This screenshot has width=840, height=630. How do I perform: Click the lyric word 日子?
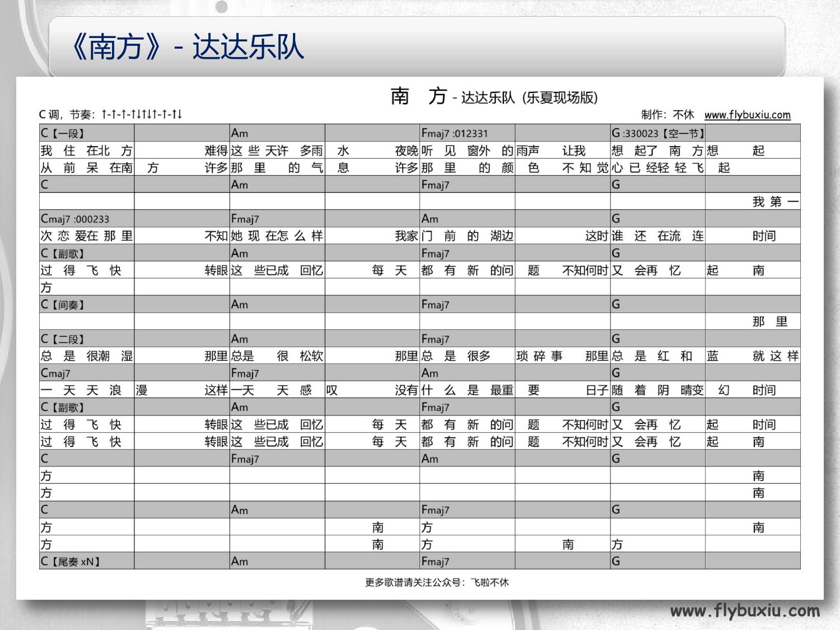597,390
